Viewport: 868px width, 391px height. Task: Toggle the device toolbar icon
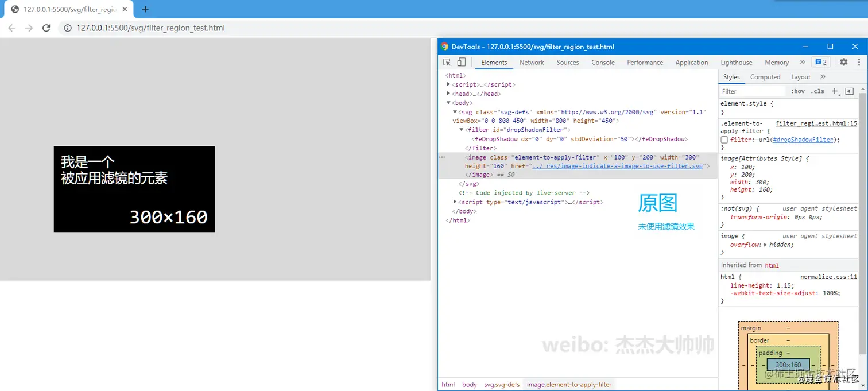tap(461, 63)
